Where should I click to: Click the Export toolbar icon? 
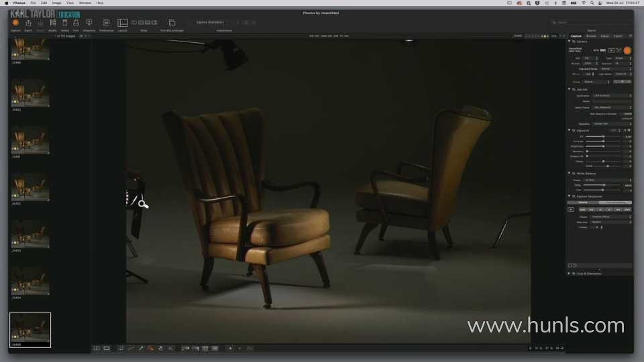(x=28, y=23)
